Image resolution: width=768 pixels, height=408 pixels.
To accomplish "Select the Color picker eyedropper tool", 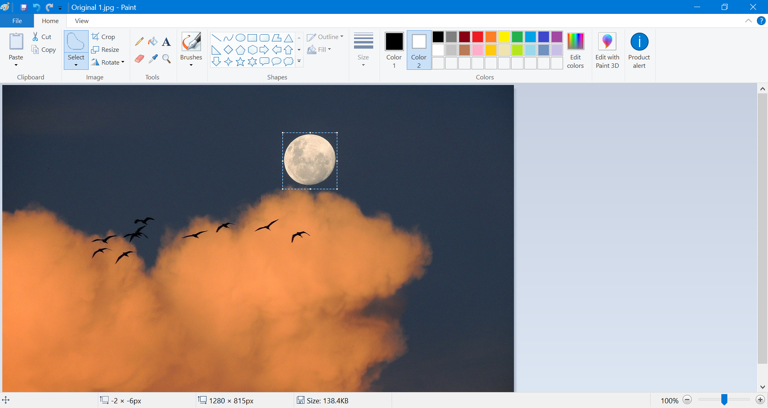I will (153, 59).
